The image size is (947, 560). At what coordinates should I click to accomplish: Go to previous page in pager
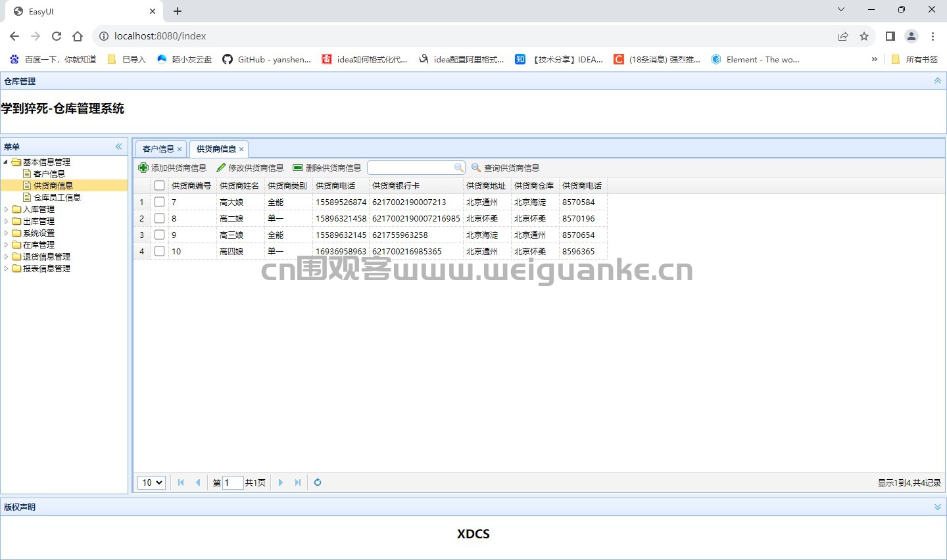click(x=198, y=482)
